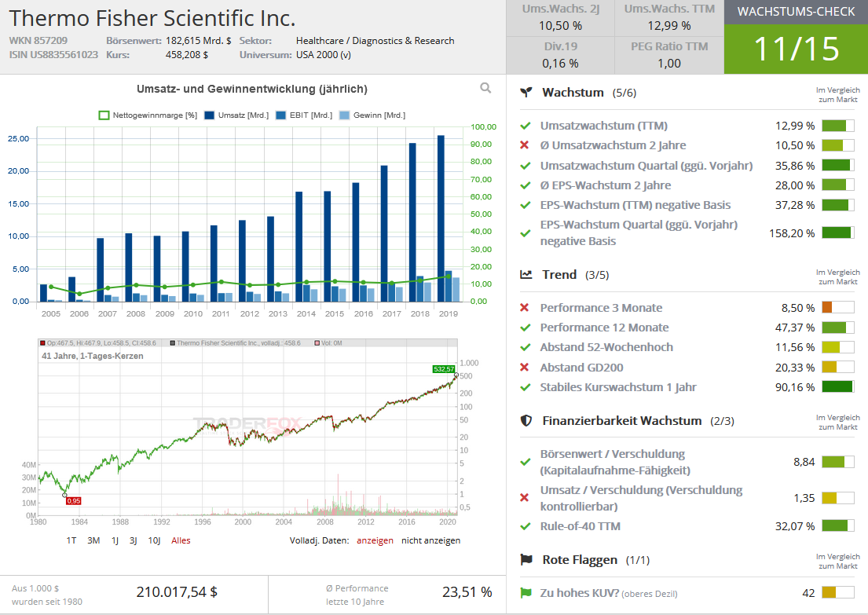Click 158,20 % EPS growth value
The width and height of the screenshot is (868, 615).
pos(792,233)
